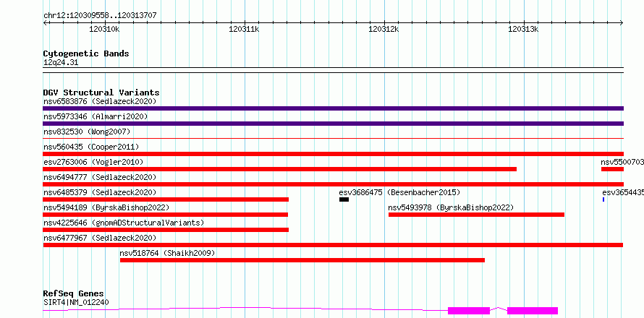Image resolution: width=644 pixels, height=318 pixels.
Task: Click the esv3654435 partial label
Action: [x=623, y=192]
